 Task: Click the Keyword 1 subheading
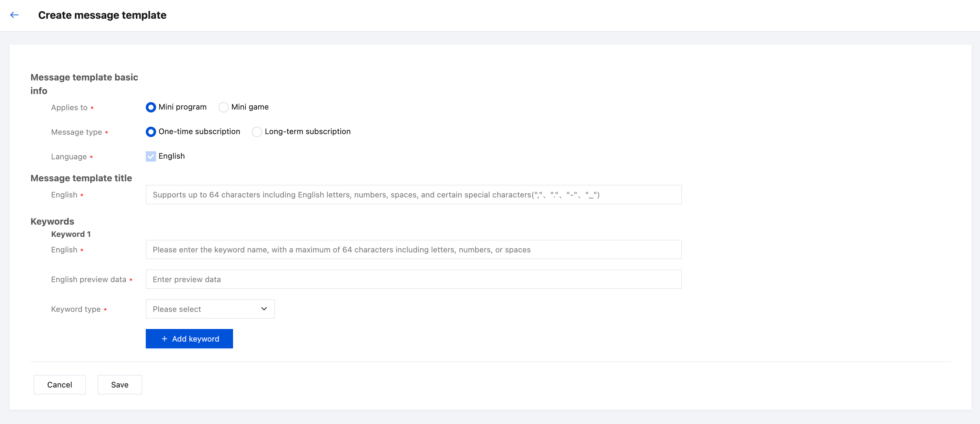(71, 234)
